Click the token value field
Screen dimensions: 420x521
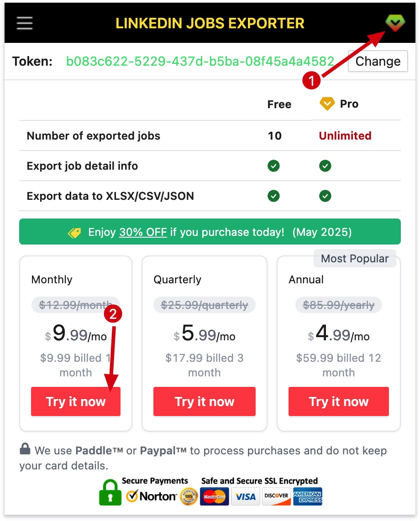(x=201, y=61)
